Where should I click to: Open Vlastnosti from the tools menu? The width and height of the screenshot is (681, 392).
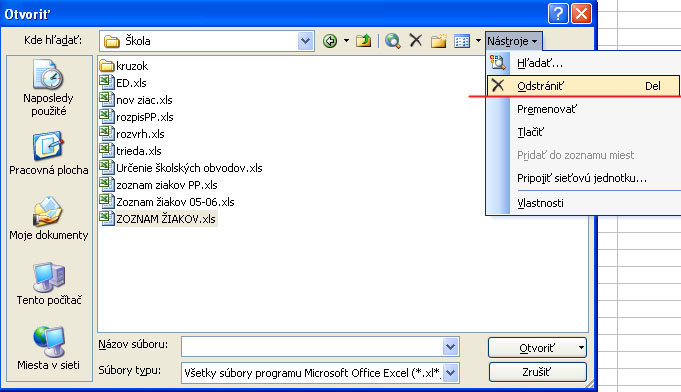(x=540, y=203)
